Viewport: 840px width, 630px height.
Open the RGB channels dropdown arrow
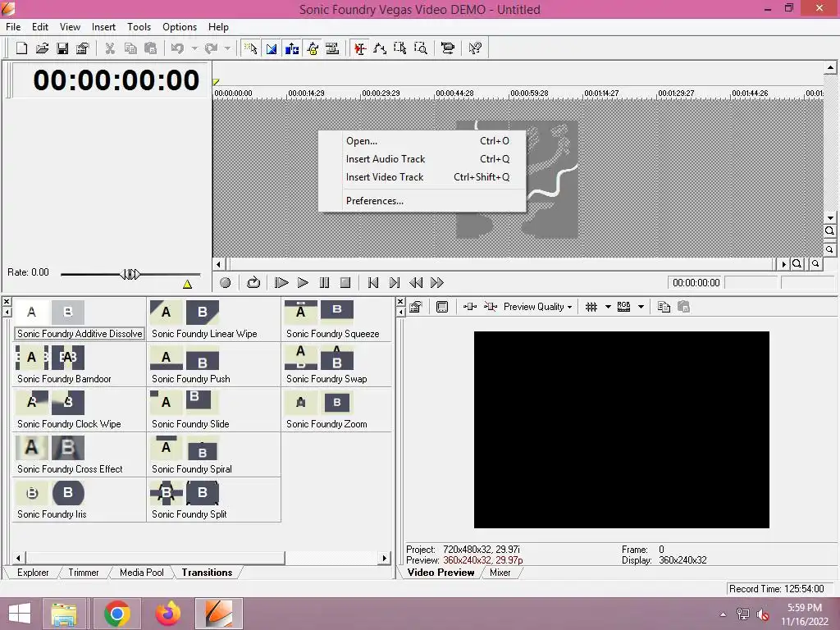641,307
